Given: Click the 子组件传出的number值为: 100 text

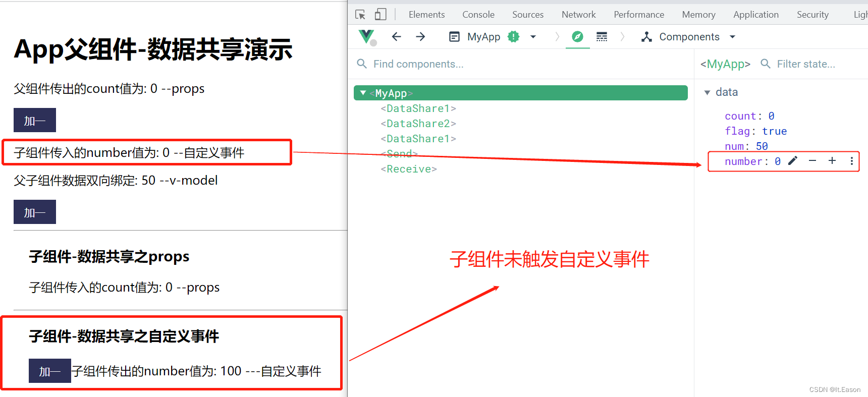Looking at the screenshot, I should click(157, 371).
